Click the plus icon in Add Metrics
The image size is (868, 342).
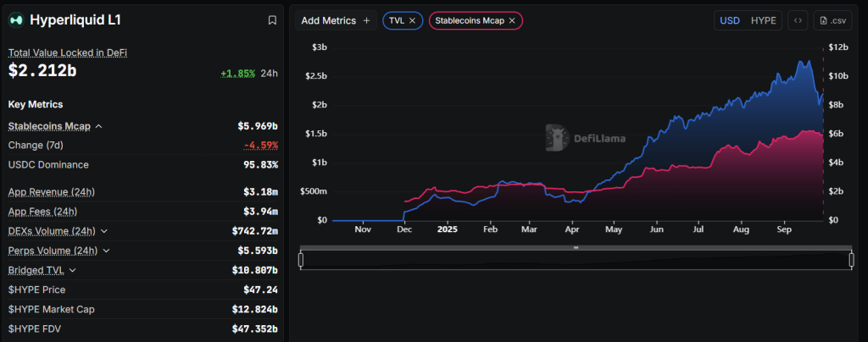click(x=366, y=20)
